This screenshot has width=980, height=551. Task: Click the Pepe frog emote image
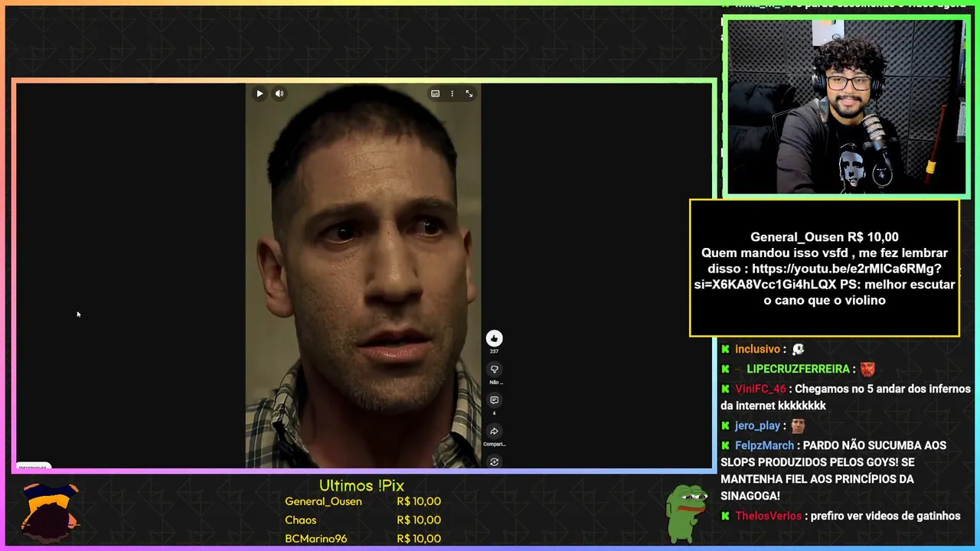tap(687, 513)
